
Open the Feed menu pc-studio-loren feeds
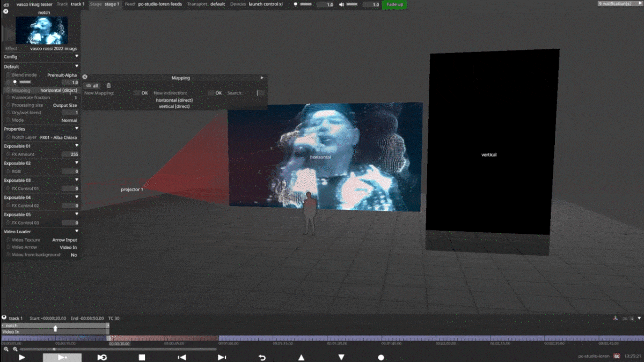click(x=153, y=4)
